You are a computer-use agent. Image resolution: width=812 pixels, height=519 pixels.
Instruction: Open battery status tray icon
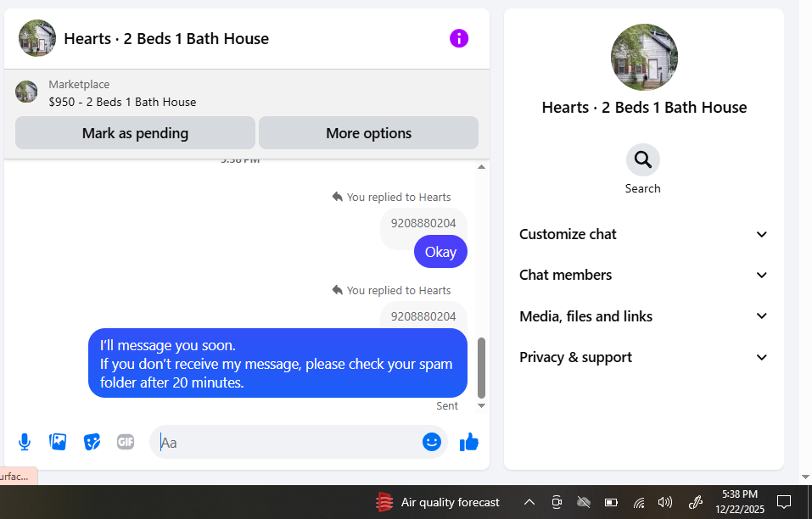[611, 502]
